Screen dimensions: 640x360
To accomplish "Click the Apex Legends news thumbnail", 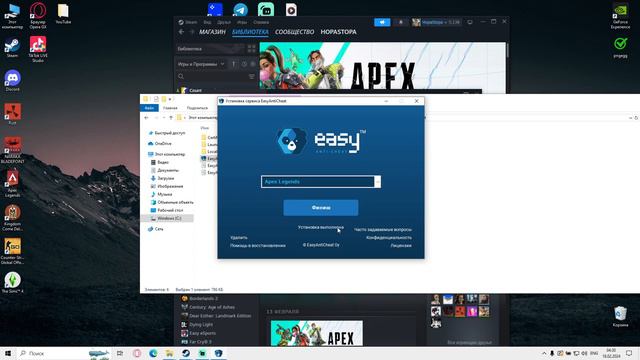I will pyautogui.click(x=317, y=333).
